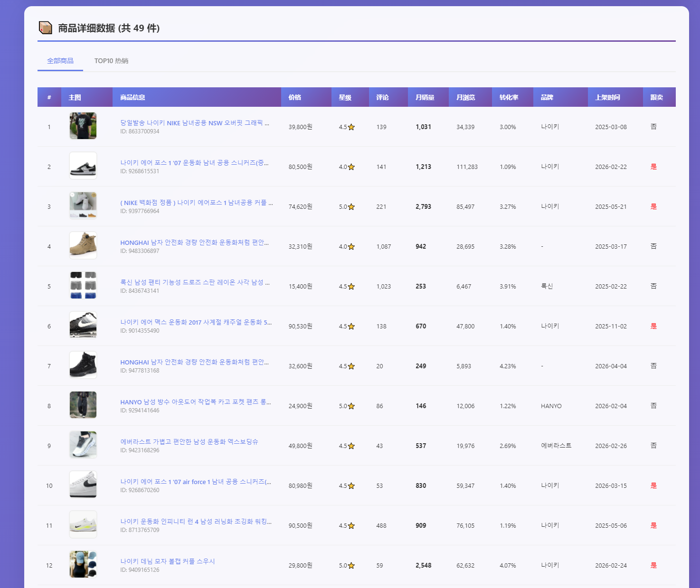Open 나이키 에어 포스 air force 1 link
The height and width of the screenshot is (588, 700).
[196, 482]
